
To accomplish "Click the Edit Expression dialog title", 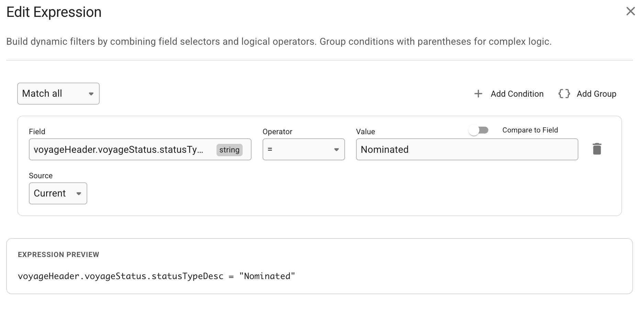I will (x=54, y=12).
